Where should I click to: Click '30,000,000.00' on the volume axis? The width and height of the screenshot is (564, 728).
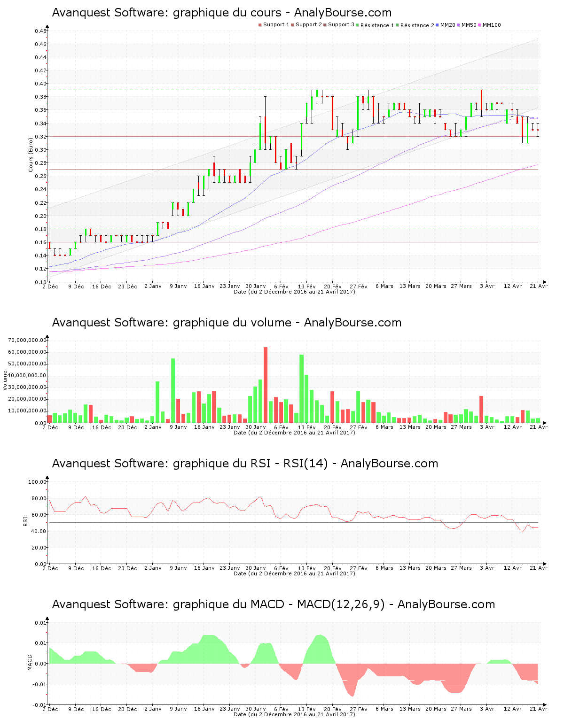(x=28, y=387)
